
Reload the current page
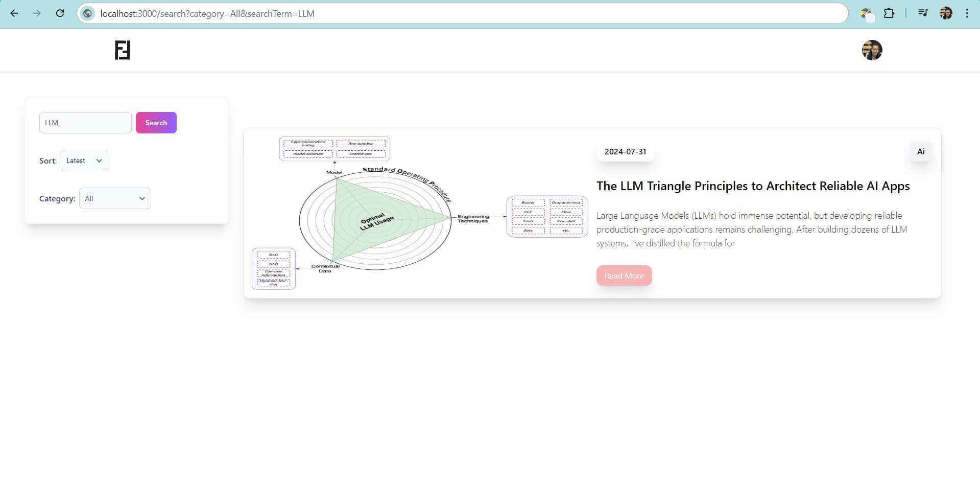[x=60, y=13]
